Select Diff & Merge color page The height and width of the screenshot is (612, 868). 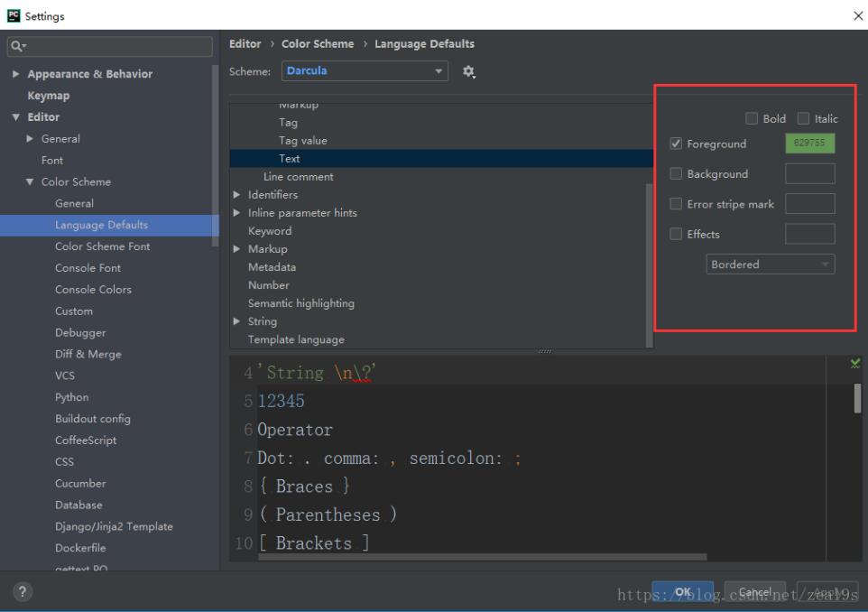click(88, 355)
